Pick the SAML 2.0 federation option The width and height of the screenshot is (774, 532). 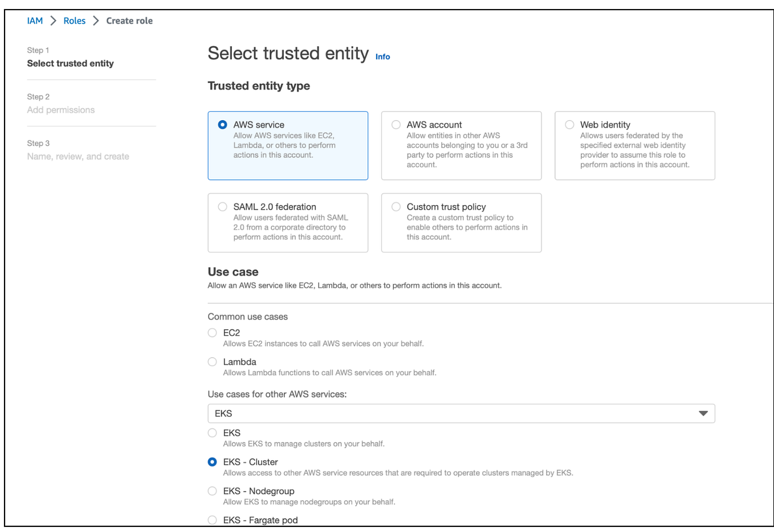click(223, 207)
